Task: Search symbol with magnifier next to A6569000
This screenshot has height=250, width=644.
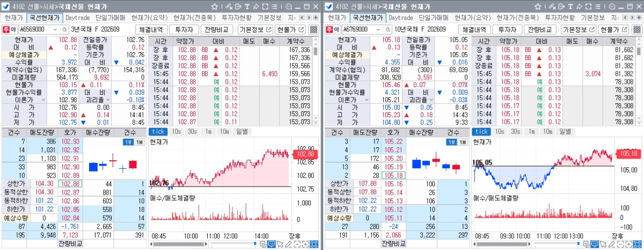Action: (64, 30)
